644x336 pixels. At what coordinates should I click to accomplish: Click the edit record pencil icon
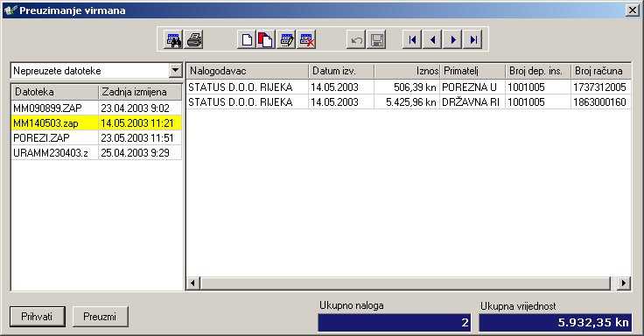point(287,40)
